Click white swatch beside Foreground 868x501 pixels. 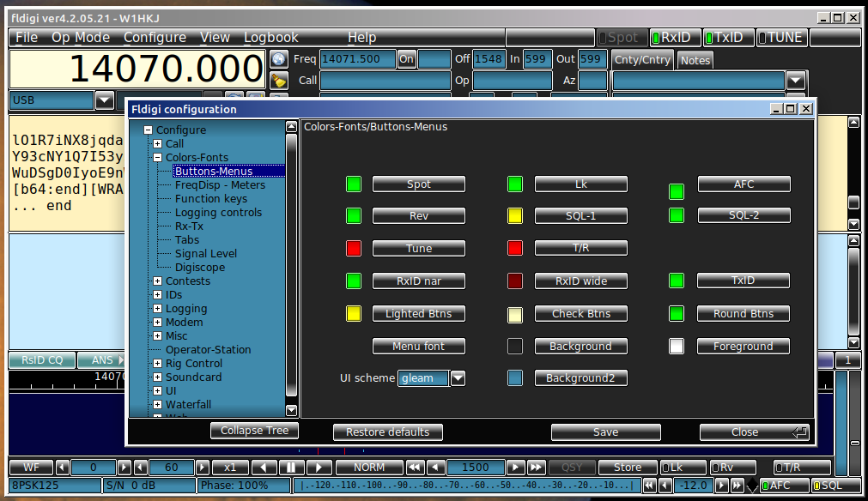pos(677,347)
